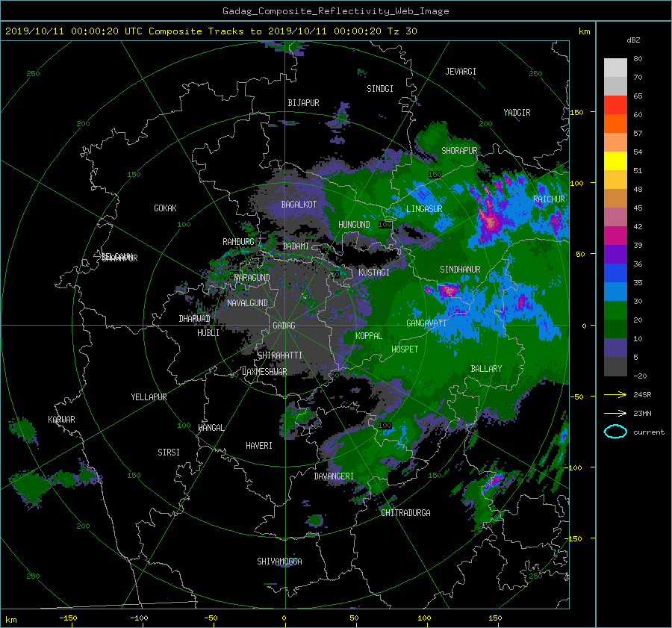Viewport: 672px width, 628px height.
Task: Click the Gadag_Composite_Reflectivity_Web_Image title
Action: (335, 11)
